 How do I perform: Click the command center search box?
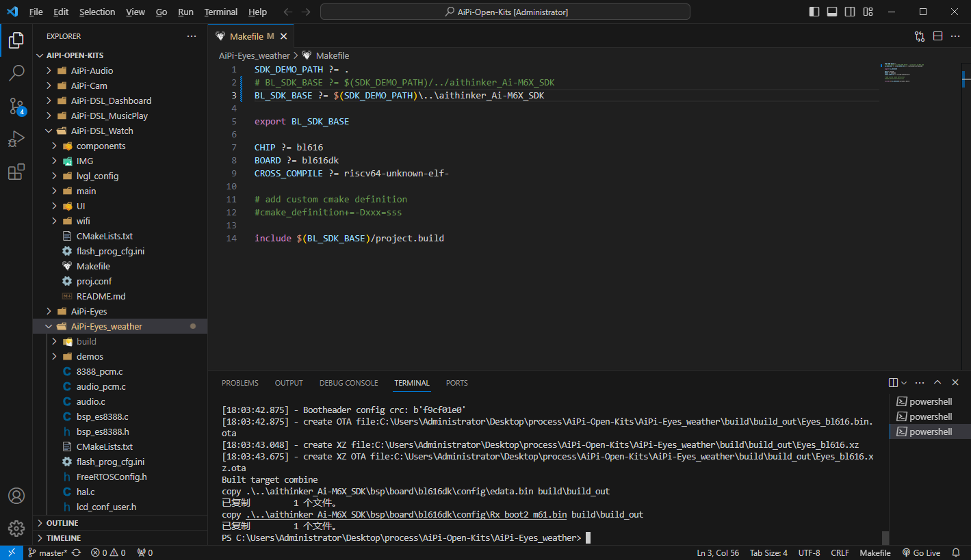click(505, 12)
